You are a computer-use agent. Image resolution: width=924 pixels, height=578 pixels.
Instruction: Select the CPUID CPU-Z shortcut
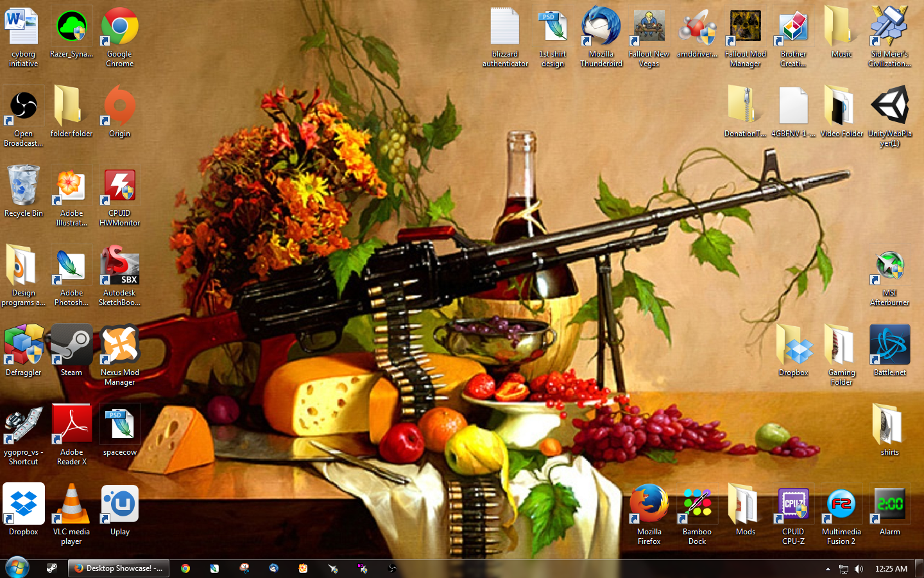[x=794, y=515]
